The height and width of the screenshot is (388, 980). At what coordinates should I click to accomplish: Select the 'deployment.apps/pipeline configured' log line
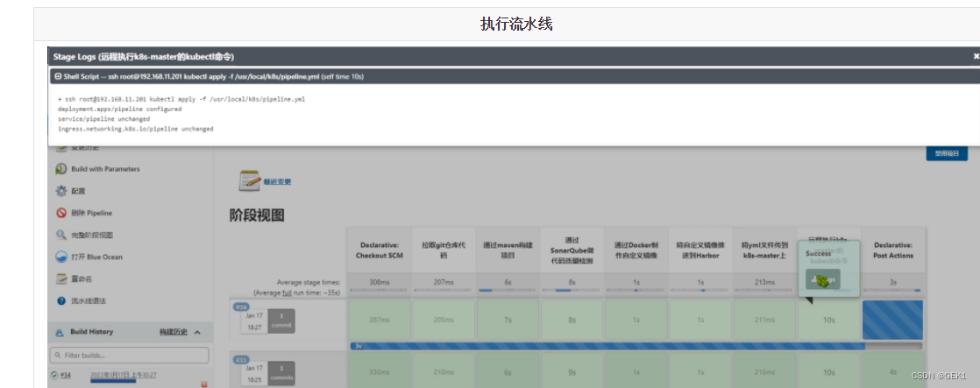(119, 109)
